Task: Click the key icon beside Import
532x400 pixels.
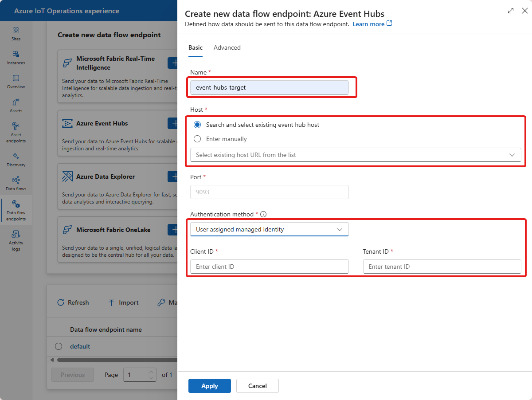Action: coord(161,302)
